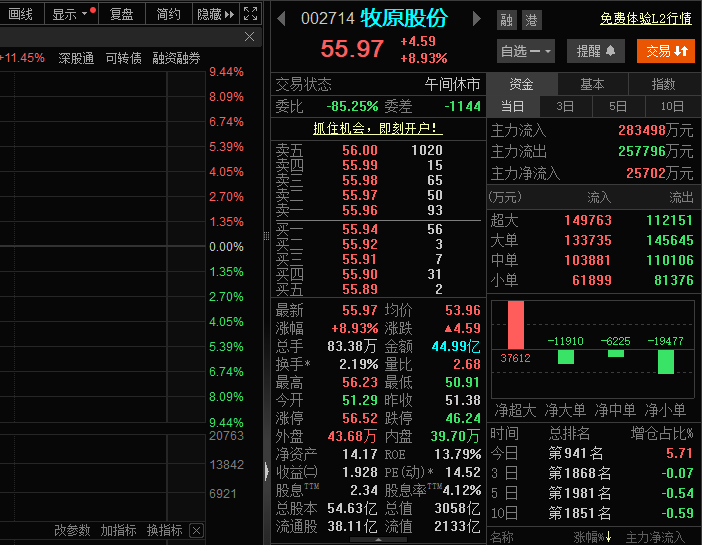Click the 简约 simple mode button
Image resolution: width=702 pixels, height=545 pixels.
pos(169,14)
